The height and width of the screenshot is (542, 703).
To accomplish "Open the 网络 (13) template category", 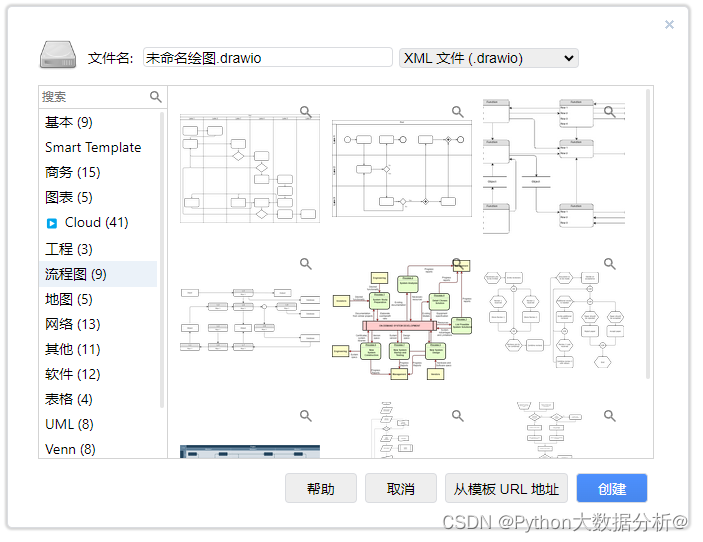I will pyautogui.click(x=73, y=324).
